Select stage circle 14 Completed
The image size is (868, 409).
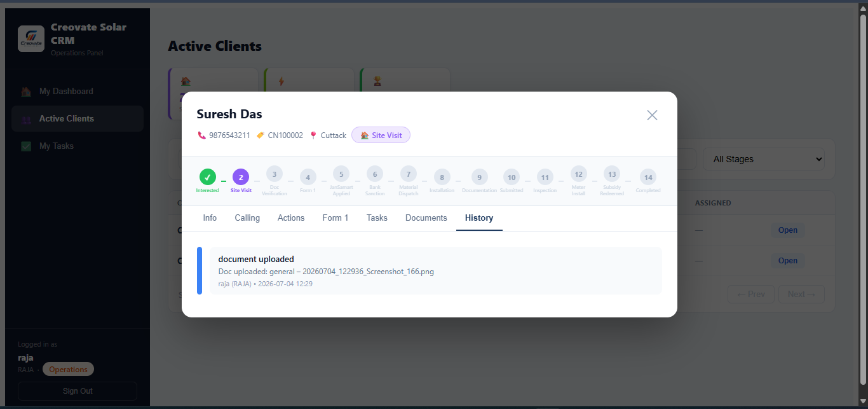pos(648,177)
